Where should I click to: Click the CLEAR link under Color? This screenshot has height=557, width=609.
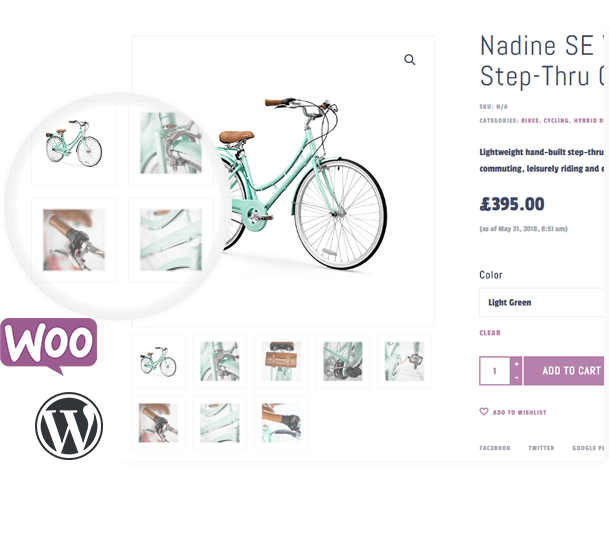tap(490, 333)
